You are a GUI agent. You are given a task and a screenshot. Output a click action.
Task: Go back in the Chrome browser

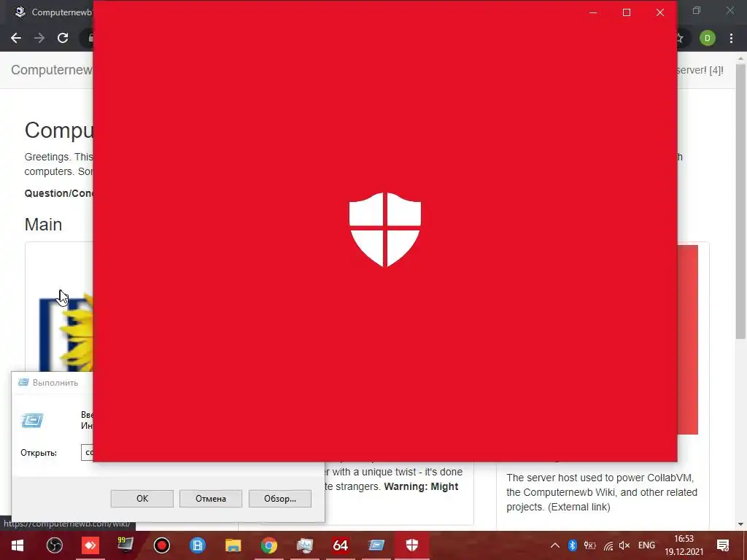(x=16, y=38)
